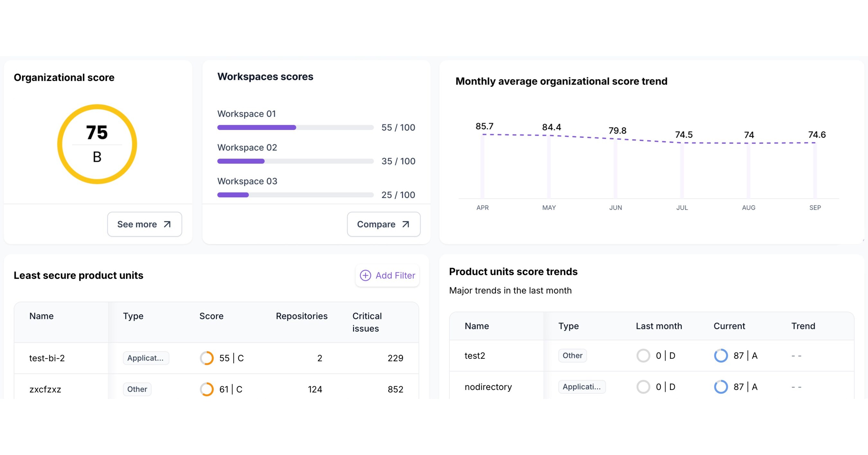Sort by Name in Least secure table
This screenshot has width=868, height=455.
pos(41,316)
